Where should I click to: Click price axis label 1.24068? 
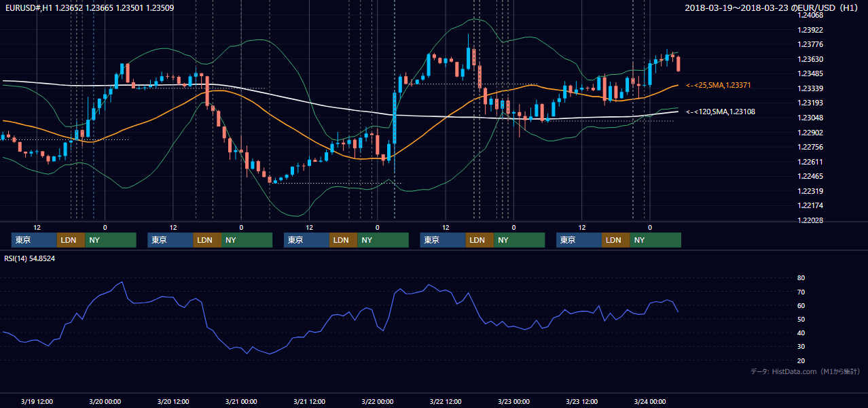coord(811,15)
